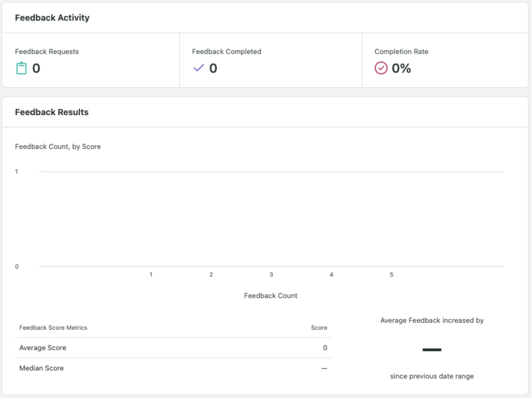Click the teal clipboard Feedback Requests icon

(21, 68)
